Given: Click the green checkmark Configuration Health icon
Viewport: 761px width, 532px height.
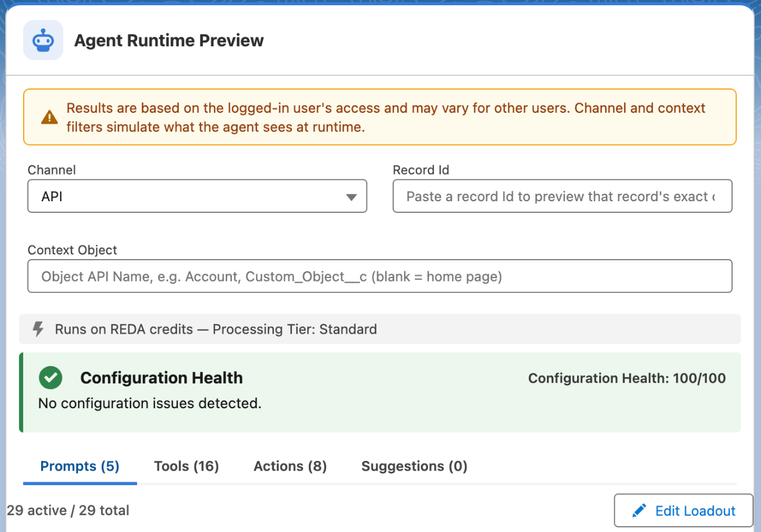Looking at the screenshot, I should 50,378.
